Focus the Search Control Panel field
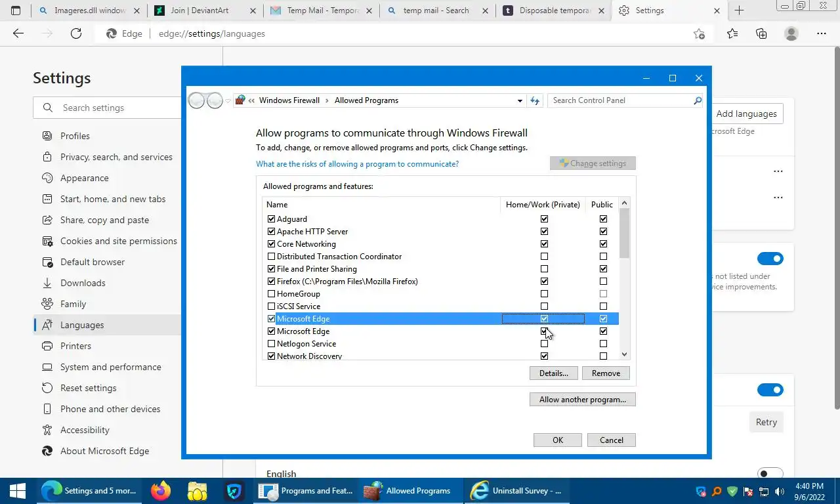The width and height of the screenshot is (840, 504). click(620, 100)
